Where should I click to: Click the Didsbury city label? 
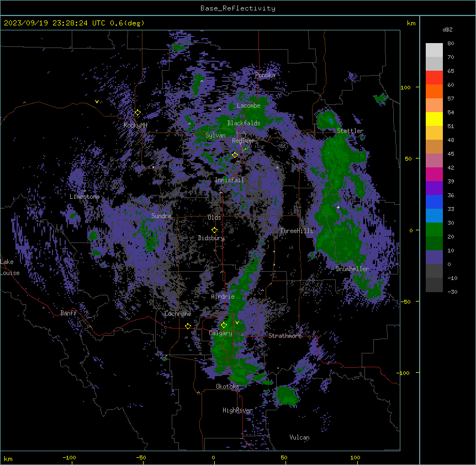(x=211, y=238)
